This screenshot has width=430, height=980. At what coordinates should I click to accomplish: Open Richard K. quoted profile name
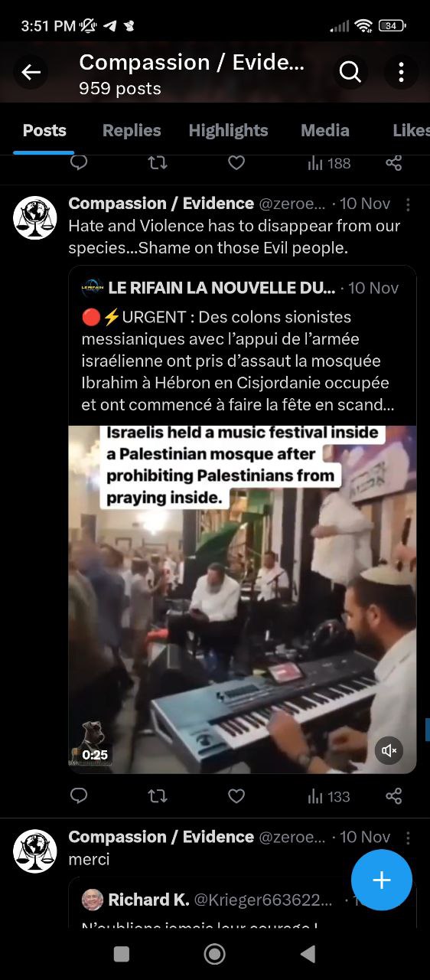148,900
